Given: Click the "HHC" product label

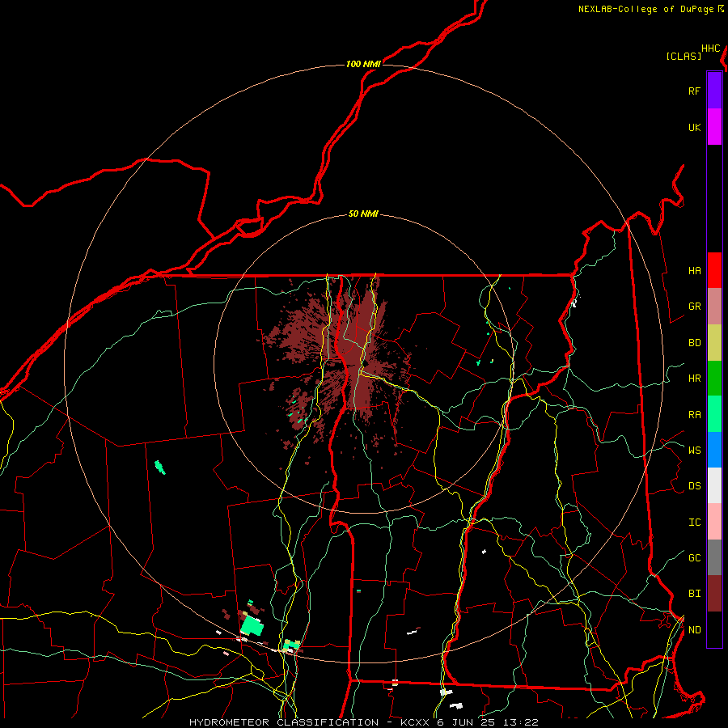Looking at the screenshot, I should [710, 49].
